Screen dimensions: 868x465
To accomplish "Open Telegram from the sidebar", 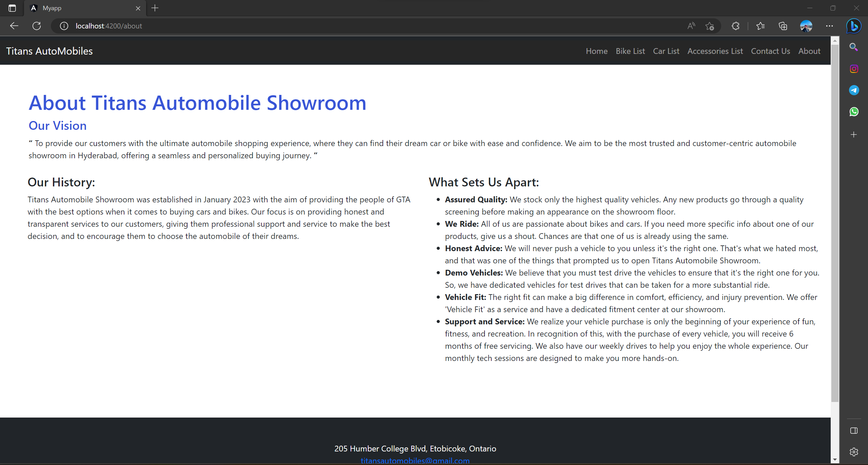I will [854, 90].
